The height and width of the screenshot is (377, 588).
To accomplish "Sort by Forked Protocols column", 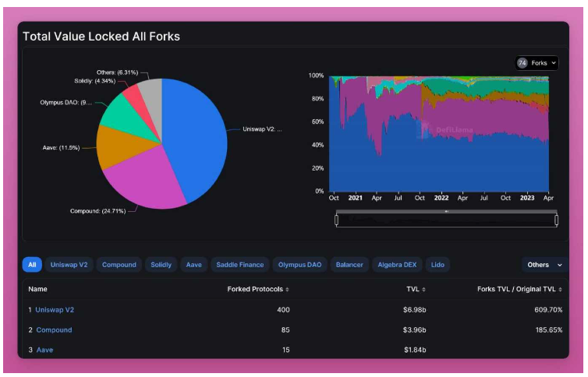I will 258,290.
